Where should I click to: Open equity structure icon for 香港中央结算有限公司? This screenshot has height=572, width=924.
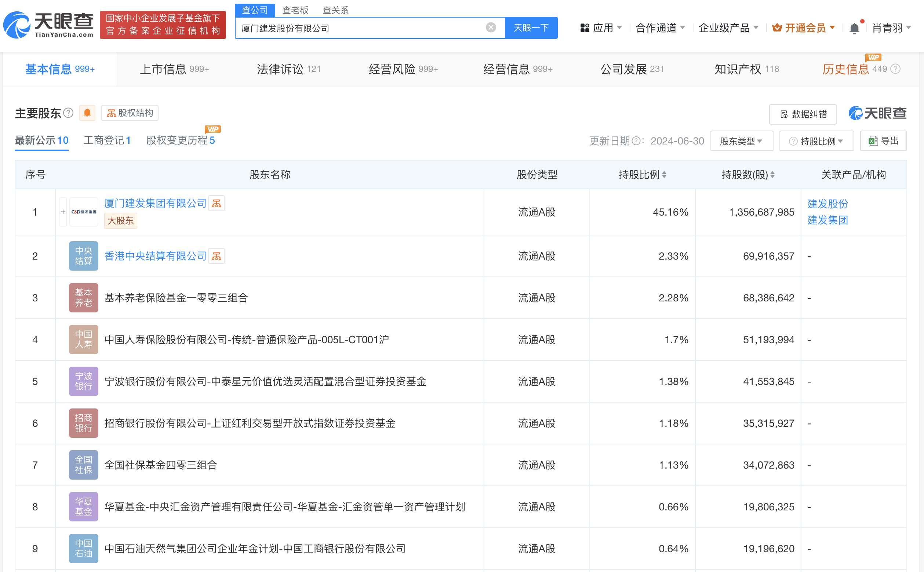coord(217,256)
